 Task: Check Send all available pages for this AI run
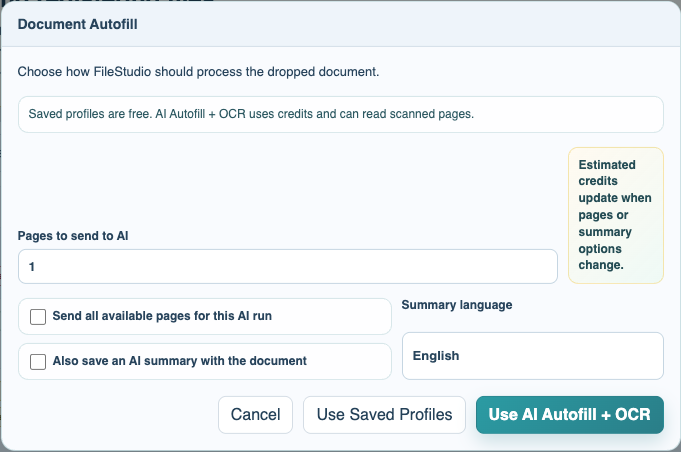coord(38,317)
